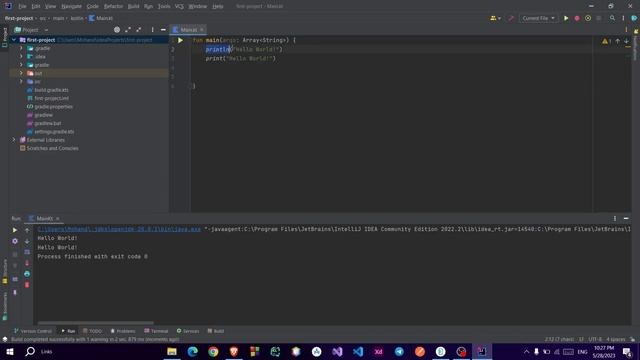Build project using the hammer icon
Screen dimensions: 640x360
511,18
